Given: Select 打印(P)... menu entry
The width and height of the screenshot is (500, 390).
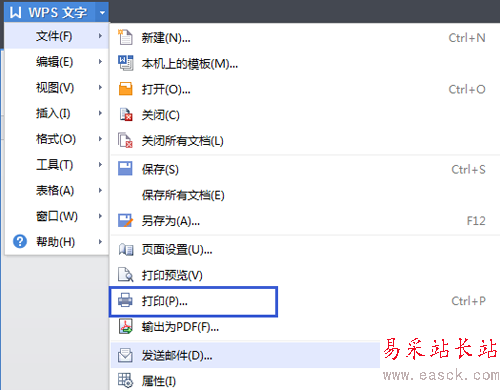Looking at the screenshot, I should [305, 301].
